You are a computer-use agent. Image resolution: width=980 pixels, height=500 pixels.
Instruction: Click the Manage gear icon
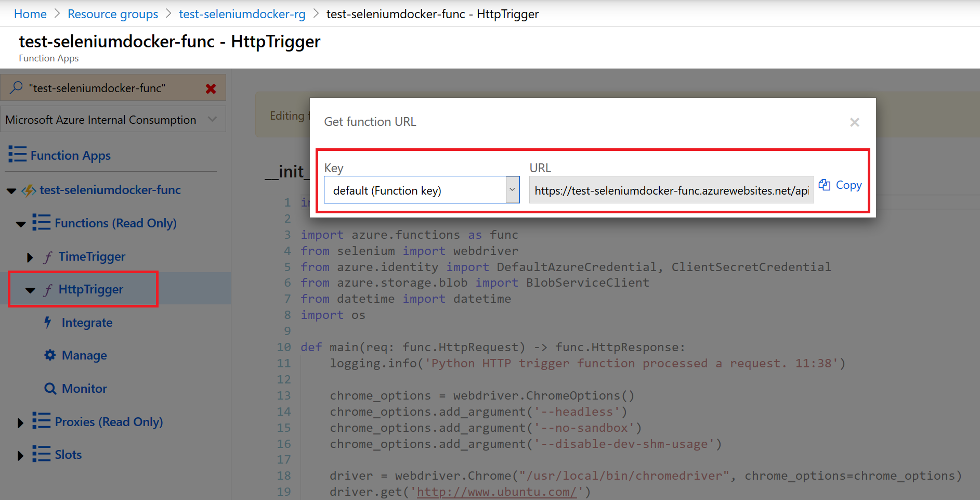point(50,355)
